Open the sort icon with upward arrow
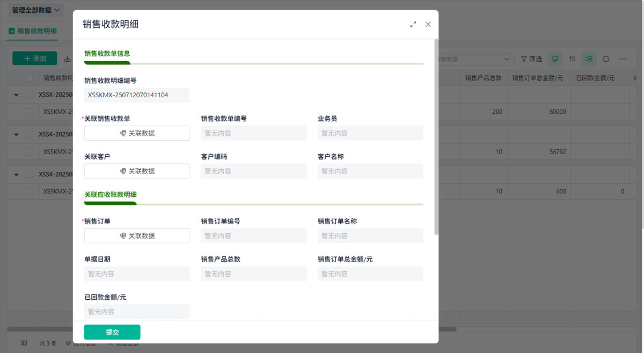This screenshot has height=353, width=644. point(573,59)
